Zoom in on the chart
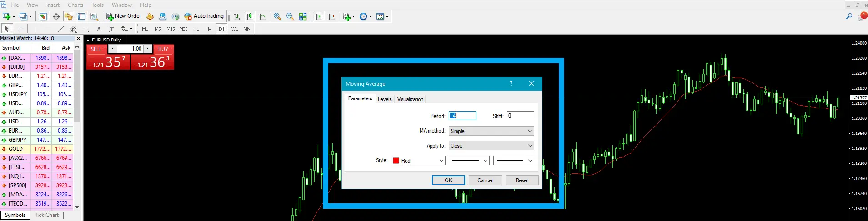Viewport: 868px width, 221px height. pyautogui.click(x=277, y=16)
